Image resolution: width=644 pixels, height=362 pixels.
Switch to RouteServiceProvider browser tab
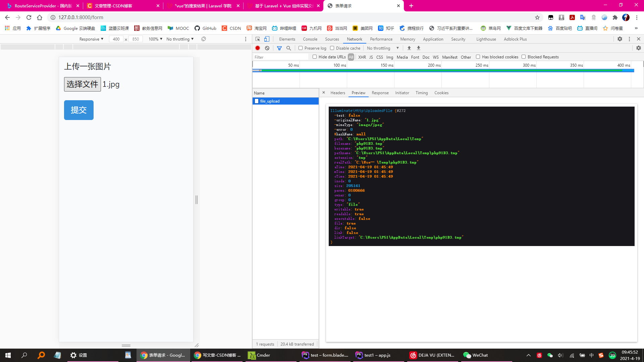click(x=42, y=6)
